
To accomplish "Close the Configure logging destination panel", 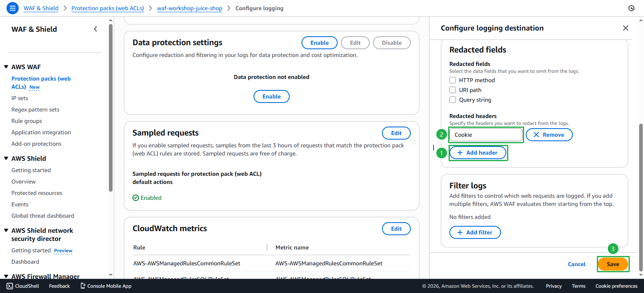I will coord(626,28).
